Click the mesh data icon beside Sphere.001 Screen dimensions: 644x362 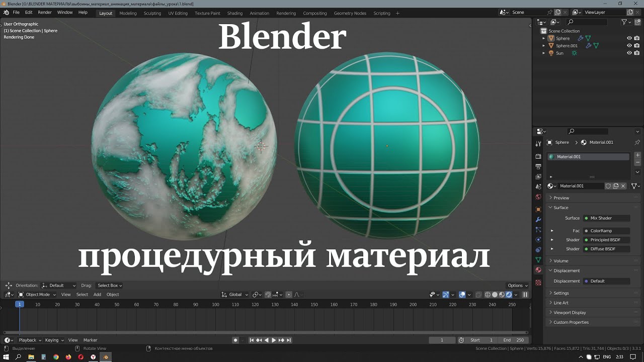(x=596, y=46)
